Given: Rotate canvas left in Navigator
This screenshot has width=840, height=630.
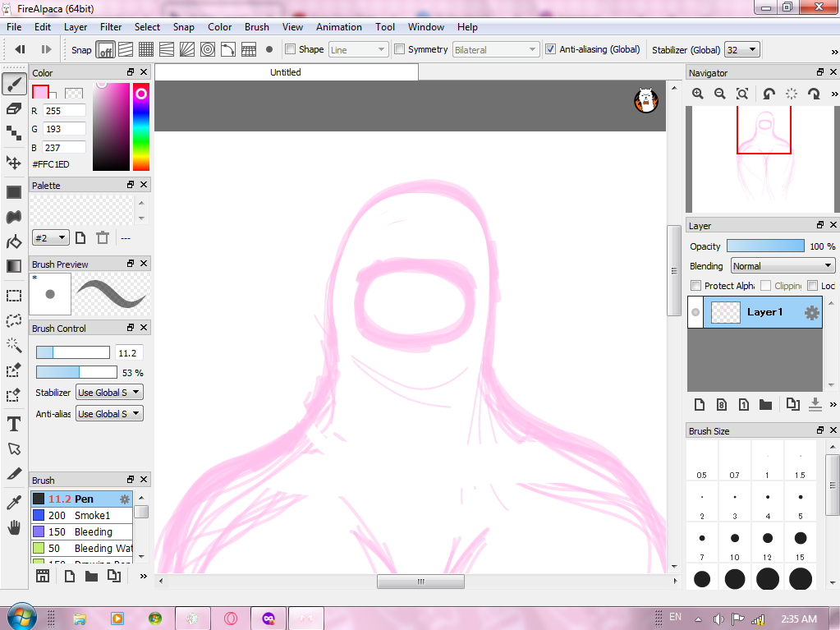Looking at the screenshot, I should point(769,94).
